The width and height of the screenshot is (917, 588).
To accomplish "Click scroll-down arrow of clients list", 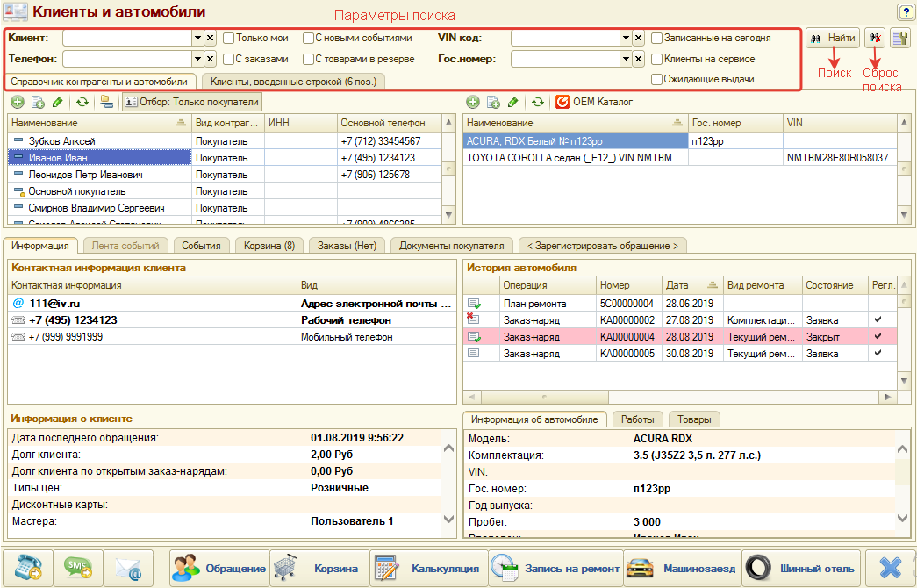I will coord(449,215).
